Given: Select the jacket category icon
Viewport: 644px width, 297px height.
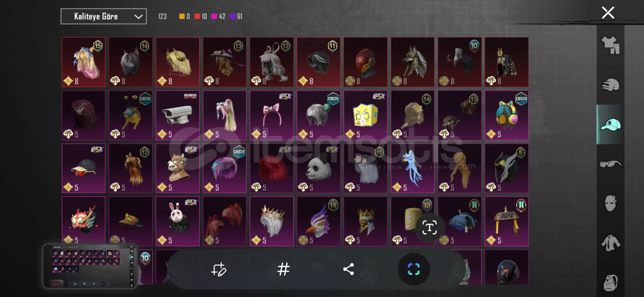Looking at the screenshot, I should click(x=610, y=243).
